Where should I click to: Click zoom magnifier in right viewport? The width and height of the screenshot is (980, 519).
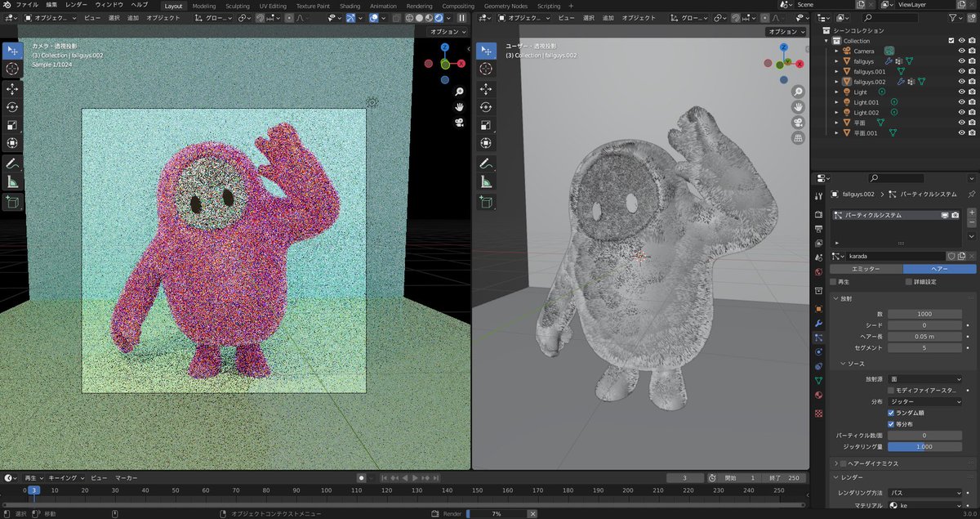tap(798, 92)
